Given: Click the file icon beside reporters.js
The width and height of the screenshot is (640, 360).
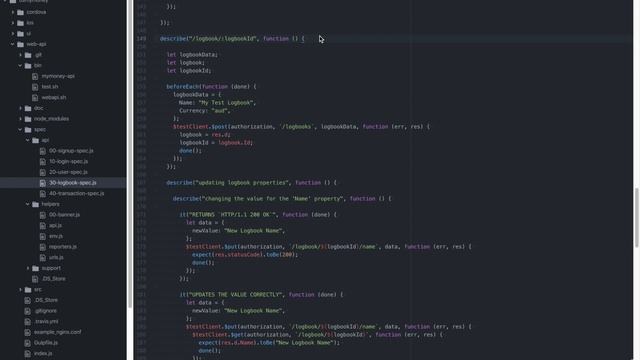Looking at the screenshot, I should tap(43, 247).
